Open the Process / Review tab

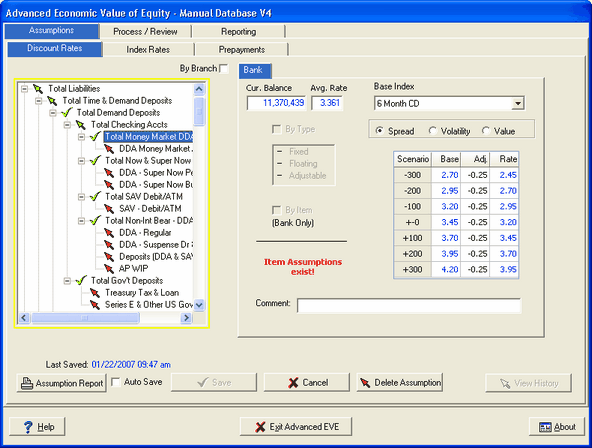point(145,31)
